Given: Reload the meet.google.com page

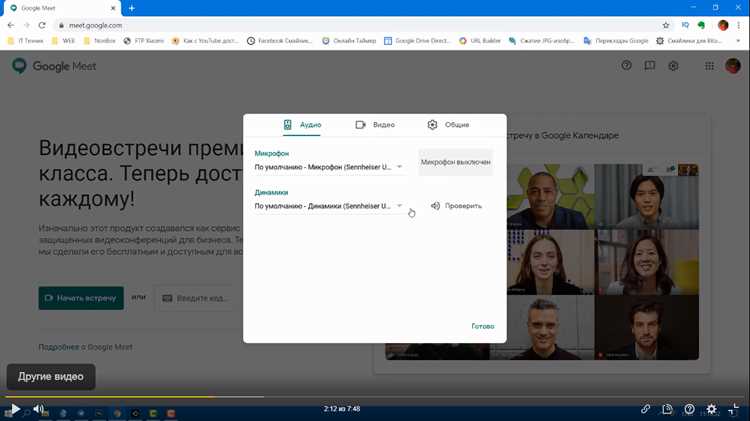Looking at the screenshot, I should pos(42,25).
